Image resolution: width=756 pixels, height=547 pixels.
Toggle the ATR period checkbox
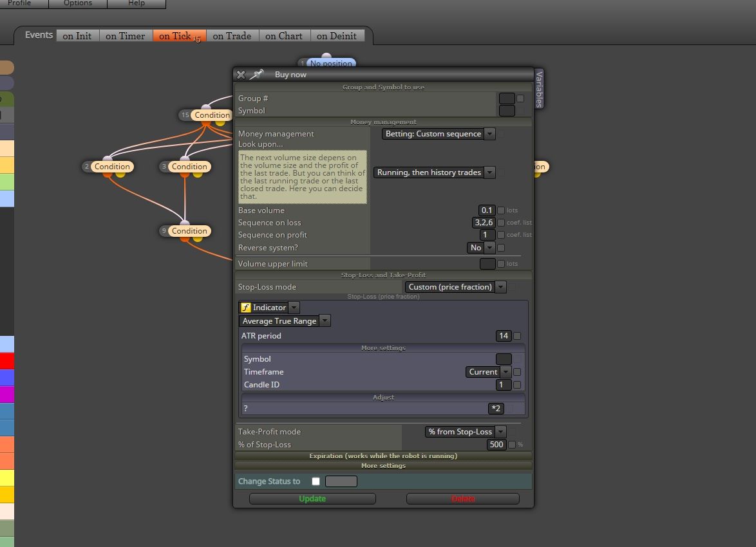tap(517, 336)
